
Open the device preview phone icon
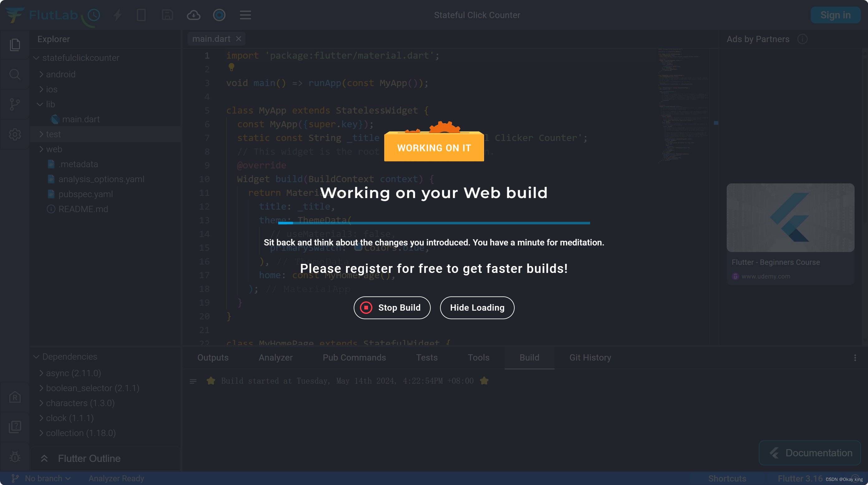point(142,15)
